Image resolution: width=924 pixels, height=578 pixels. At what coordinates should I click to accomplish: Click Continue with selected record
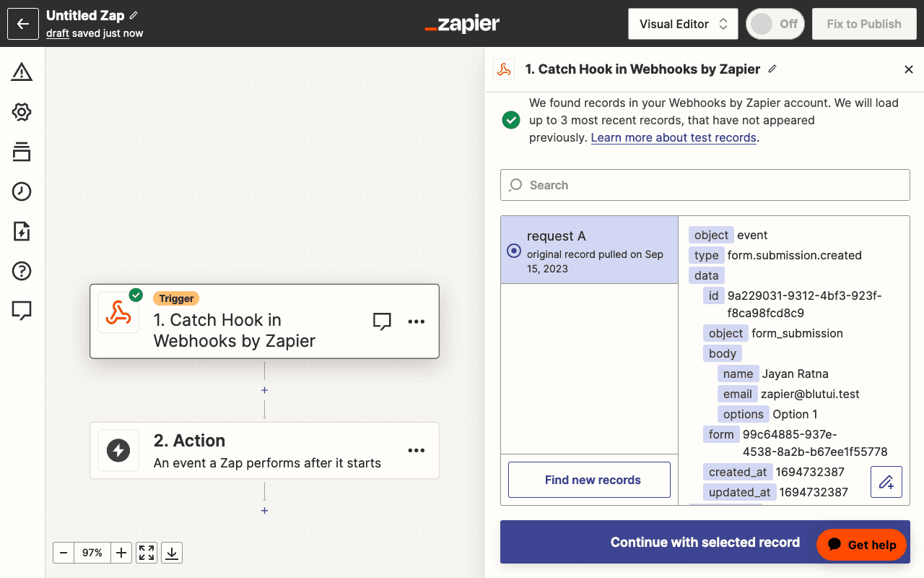[705, 542]
